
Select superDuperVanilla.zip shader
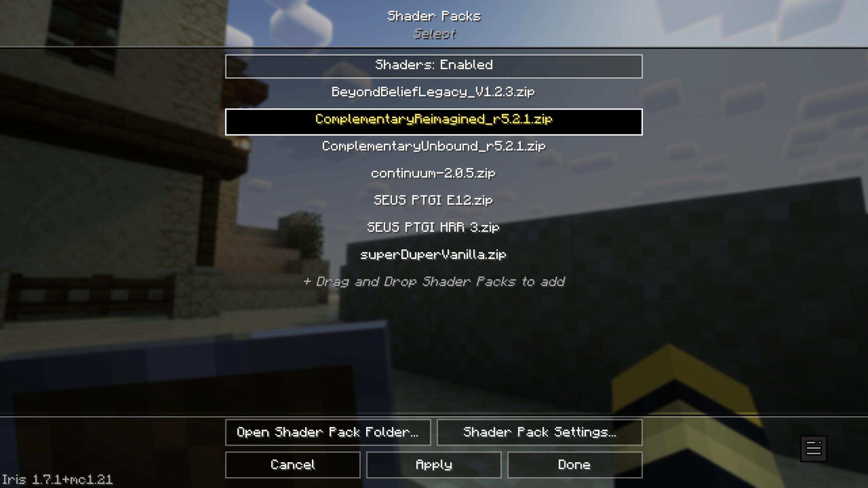(x=434, y=255)
